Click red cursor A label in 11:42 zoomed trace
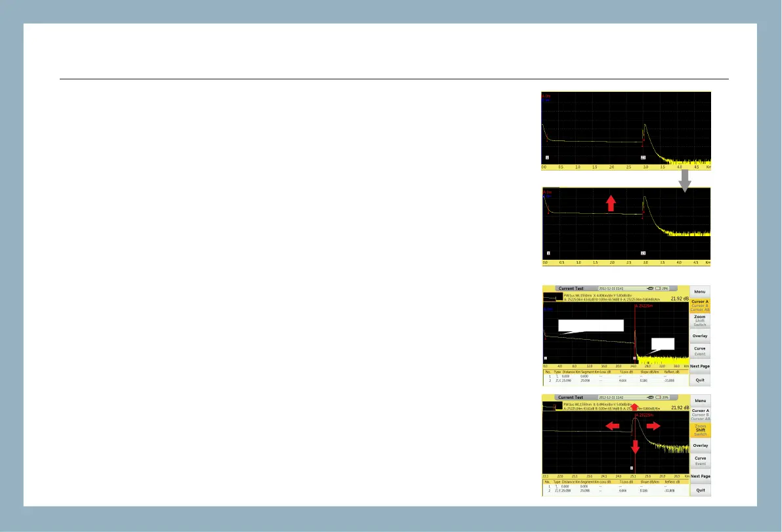782x532 pixels. click(644, 415)
